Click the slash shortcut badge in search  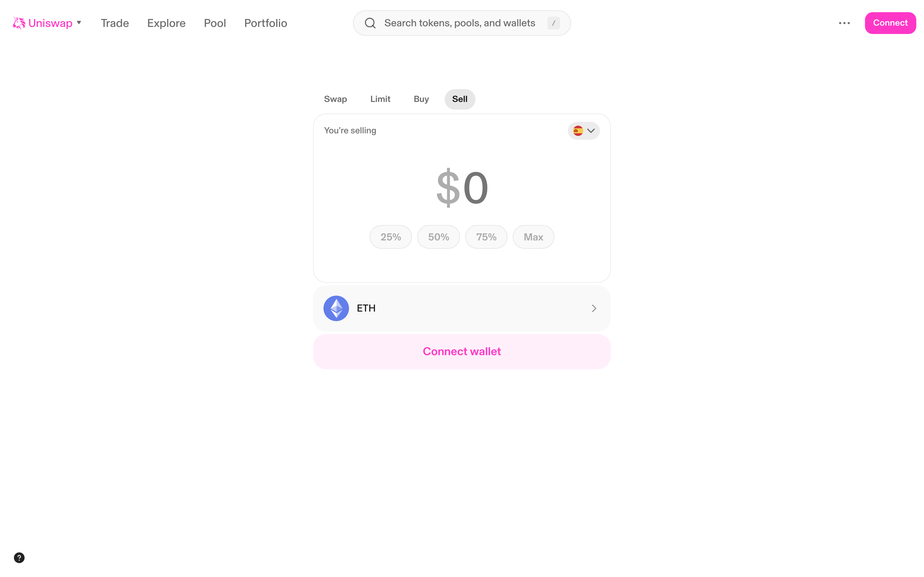[x=554, y=23]
